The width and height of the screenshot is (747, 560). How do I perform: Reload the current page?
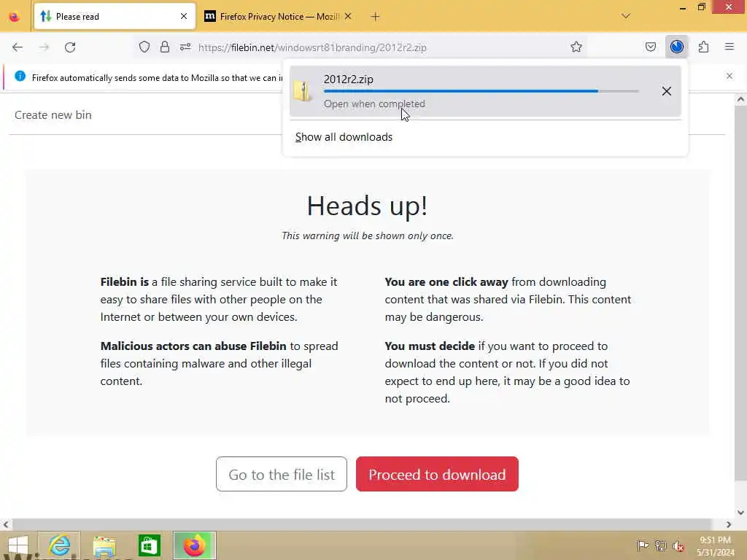point(70,47)
